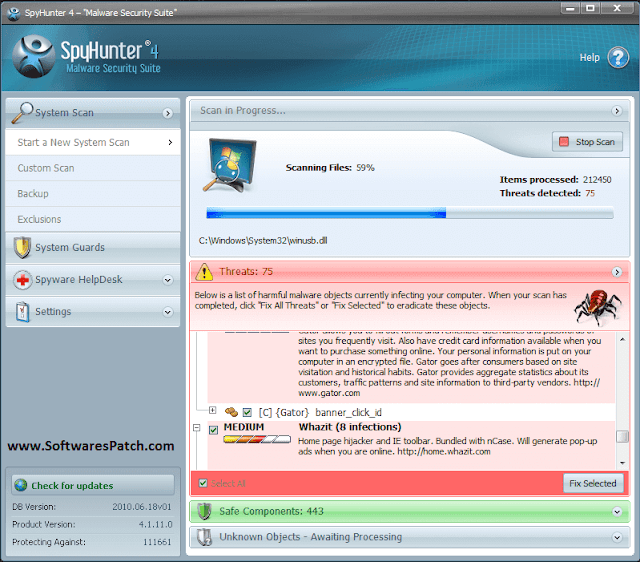Uncheck the Gator banner_click_id checkbox
Viewport: 640px width, 562px height.
[x=247, y=413]
